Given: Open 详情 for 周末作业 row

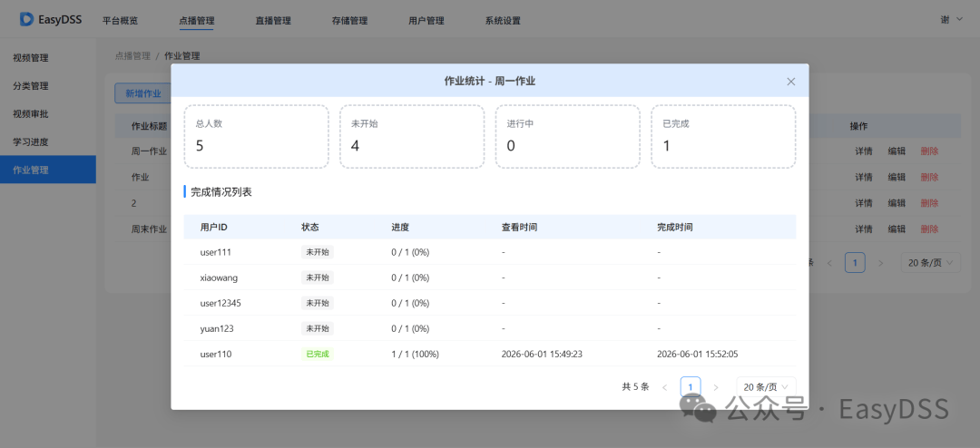Looking at the screenshot, I should pyautogui.click(x=864, y=229).
